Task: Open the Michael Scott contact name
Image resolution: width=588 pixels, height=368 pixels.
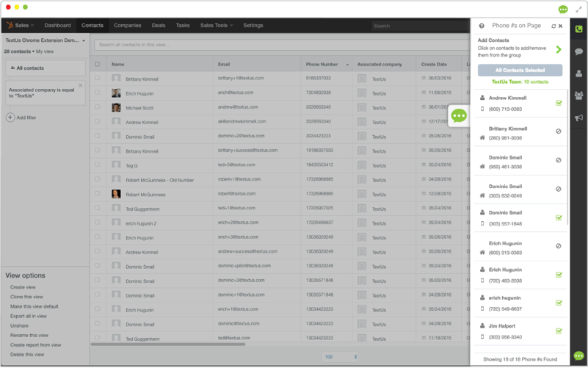Action: click(139, 108)
